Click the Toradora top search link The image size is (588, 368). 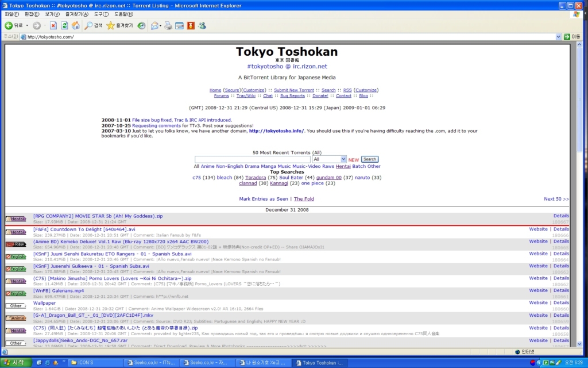(x=256, y=178)
